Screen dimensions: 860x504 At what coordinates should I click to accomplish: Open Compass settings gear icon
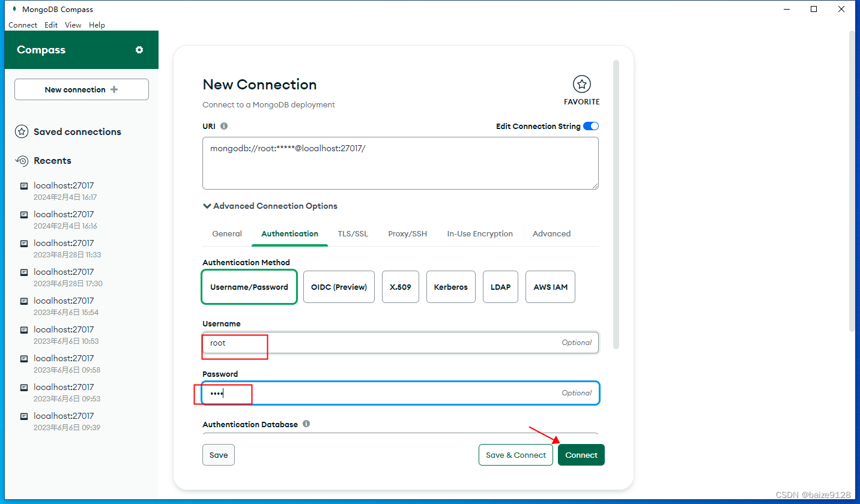click(x=139, y=50)
